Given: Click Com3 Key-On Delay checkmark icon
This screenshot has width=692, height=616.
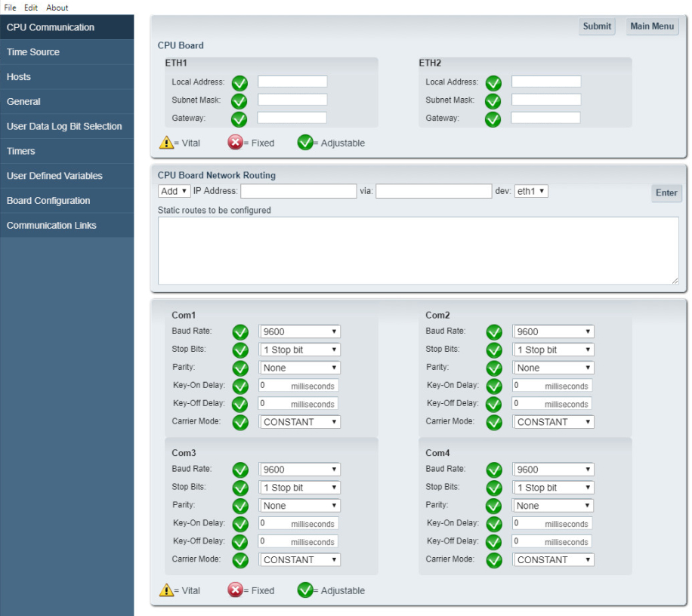Looking at the screenshot, I should coord(240,525).
